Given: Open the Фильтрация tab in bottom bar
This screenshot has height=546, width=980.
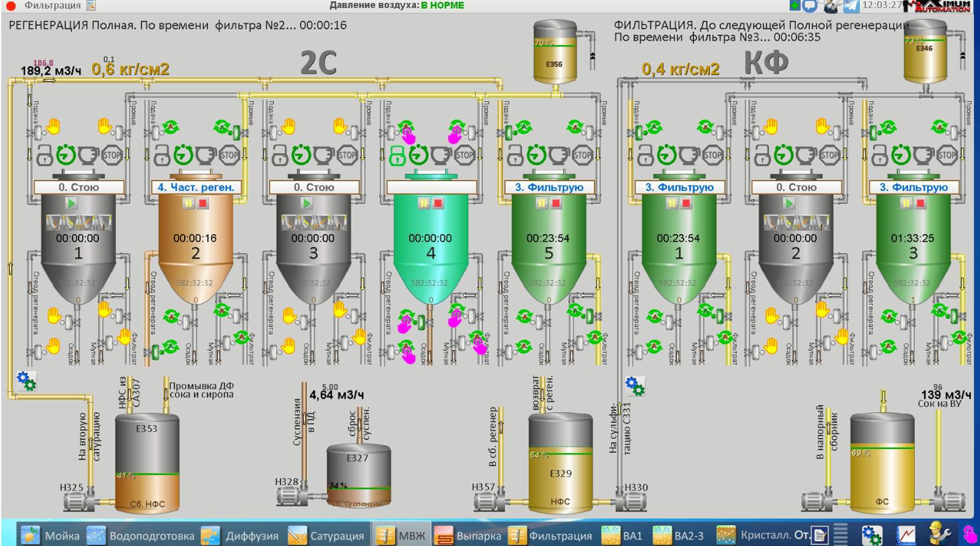Looking at the screenshot, I should click(x=550, y=536).
